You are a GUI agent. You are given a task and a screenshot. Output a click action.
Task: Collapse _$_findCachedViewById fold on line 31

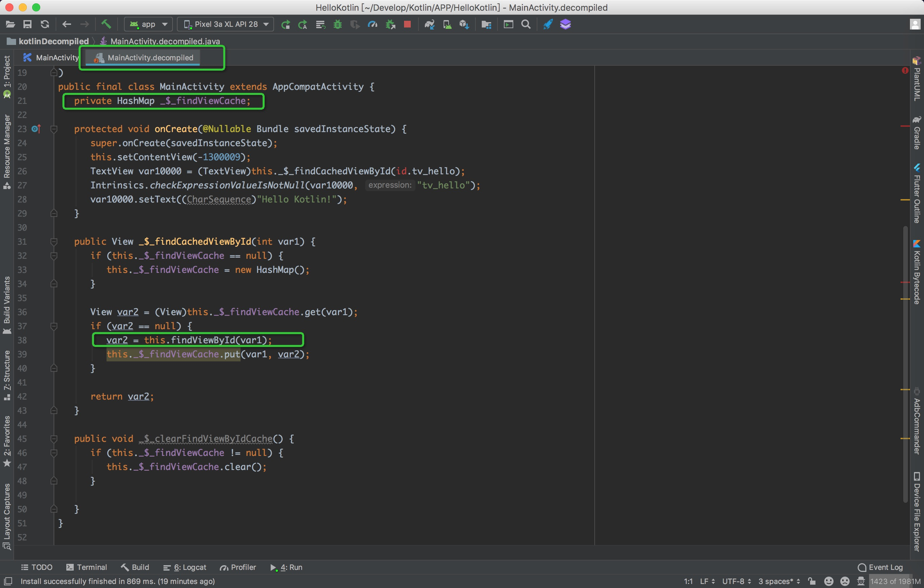click(54, 242)
